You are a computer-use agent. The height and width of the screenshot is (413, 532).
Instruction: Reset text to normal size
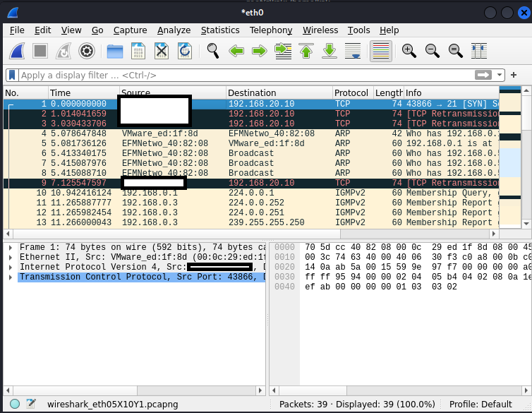(x=455, y=52)
